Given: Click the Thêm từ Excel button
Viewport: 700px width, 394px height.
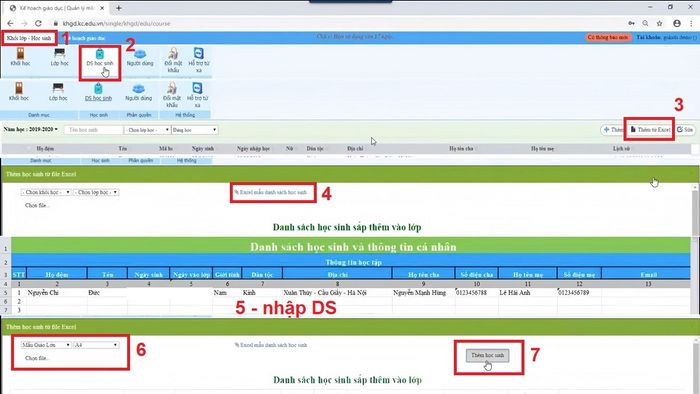Looking at the screenshot, I should point(650,129).
